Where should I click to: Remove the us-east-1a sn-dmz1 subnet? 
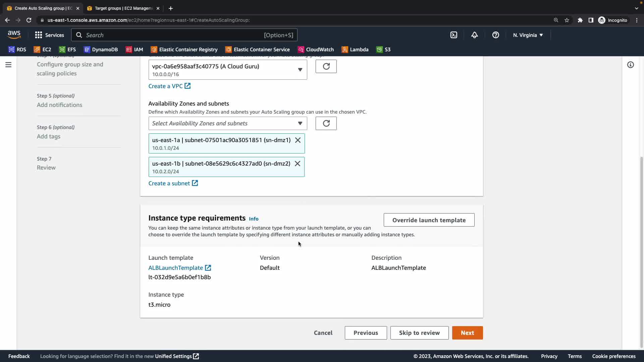pos(298,140)
